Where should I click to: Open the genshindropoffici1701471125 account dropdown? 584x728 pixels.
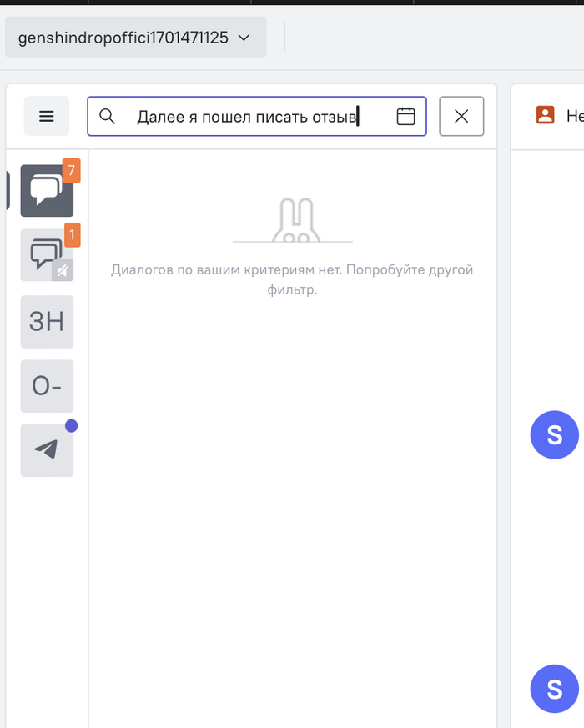tap(135, 38)
